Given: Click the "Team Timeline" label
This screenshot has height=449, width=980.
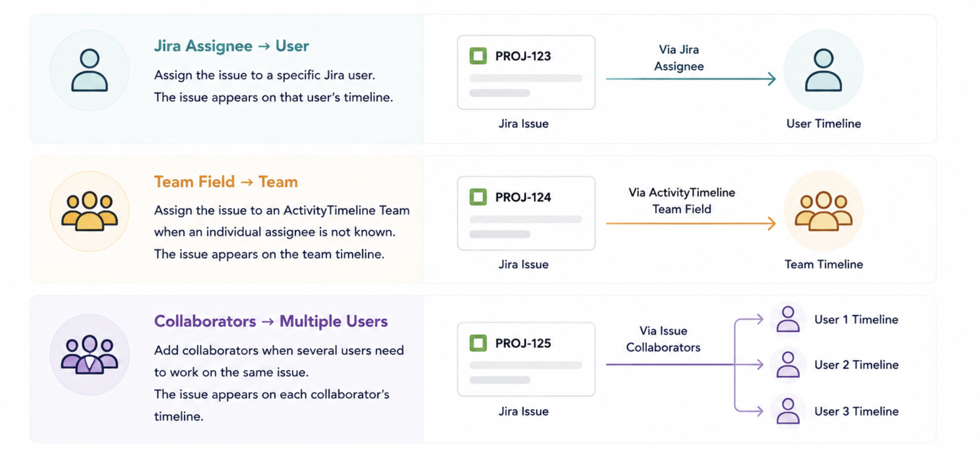Looking at the screenshot, I should click(x=824, y=264).
